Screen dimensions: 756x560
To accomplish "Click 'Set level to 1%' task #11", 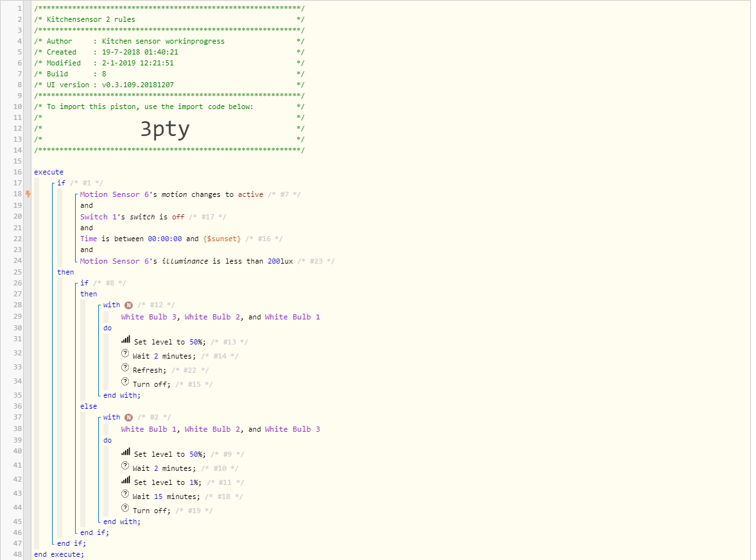I will pyautogui.click(x=168, y=482).
